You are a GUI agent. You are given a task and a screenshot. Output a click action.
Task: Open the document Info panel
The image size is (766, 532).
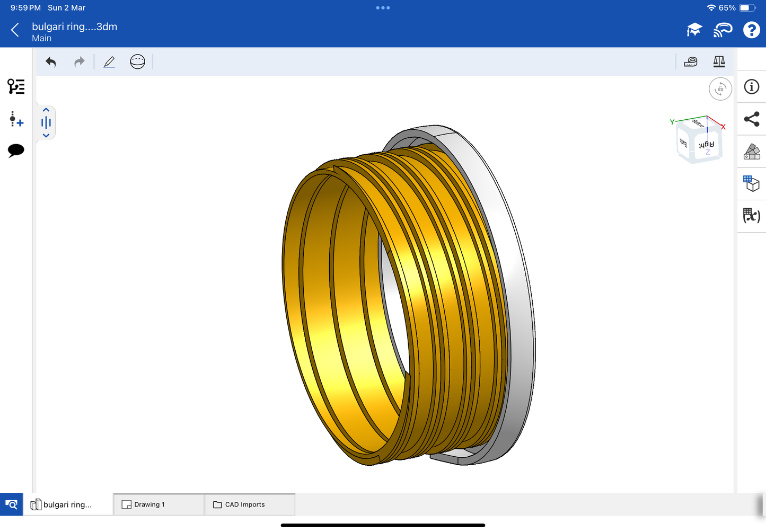point(751,87)
